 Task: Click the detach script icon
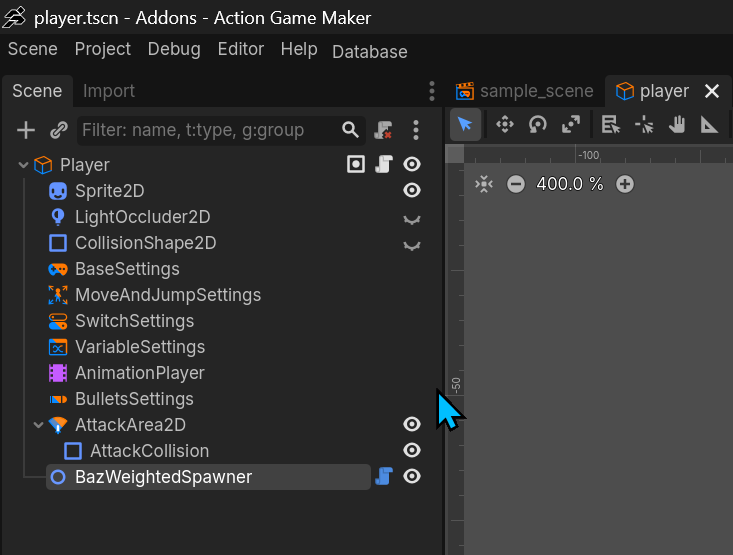coord(383,130)
